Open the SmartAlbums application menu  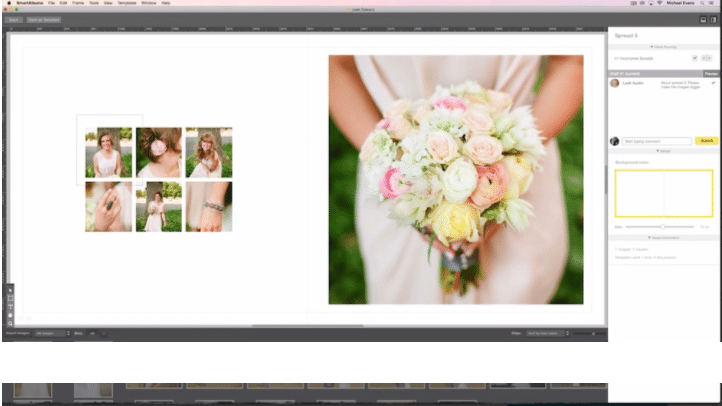[x=29, y=3]
